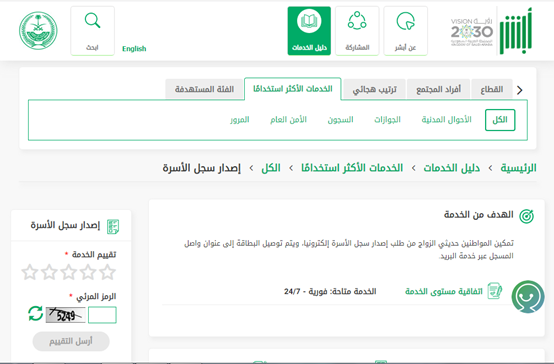Select the الكل filter button
The width and height of the screenshot is (554, 364).
click(500, 120)
